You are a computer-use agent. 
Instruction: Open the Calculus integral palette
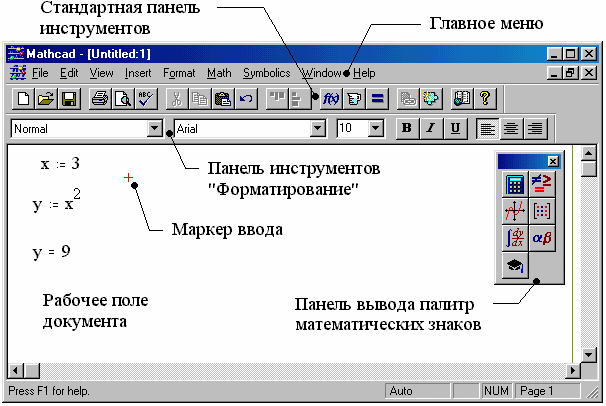click(515, 238)
